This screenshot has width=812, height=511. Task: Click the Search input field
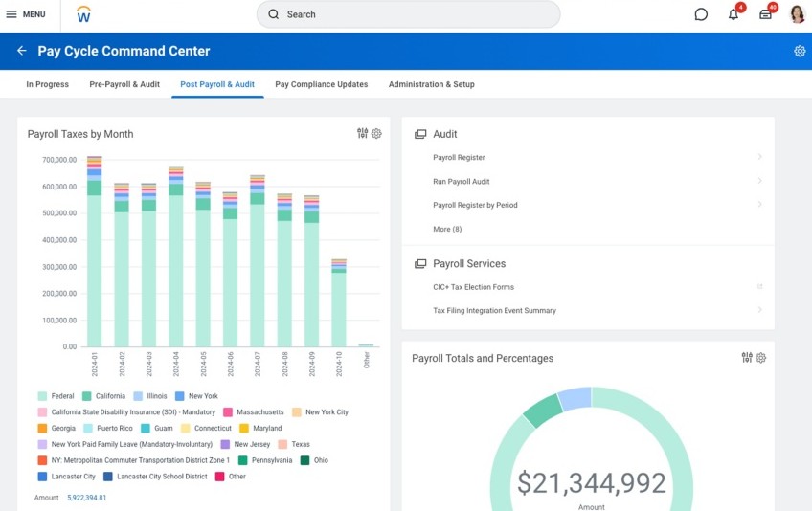pyautogui.click(x=408, y=14)
